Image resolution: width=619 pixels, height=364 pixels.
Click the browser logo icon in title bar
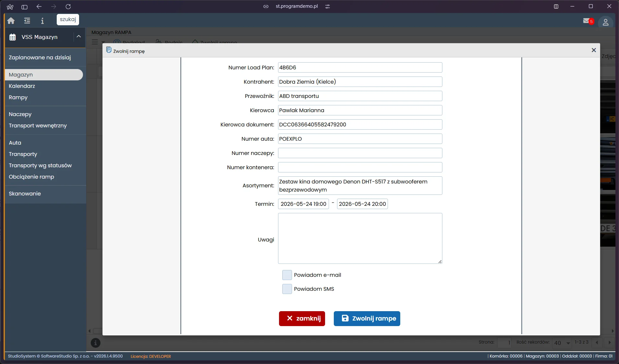click(10, 6)
